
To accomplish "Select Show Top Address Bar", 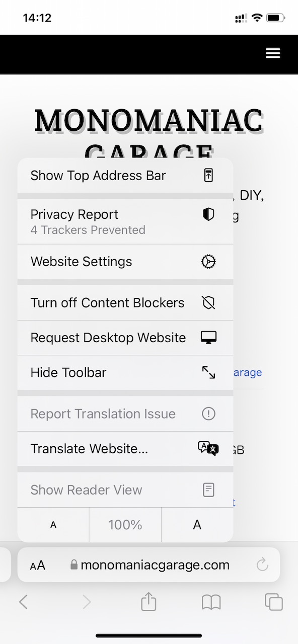I will 125,176.
